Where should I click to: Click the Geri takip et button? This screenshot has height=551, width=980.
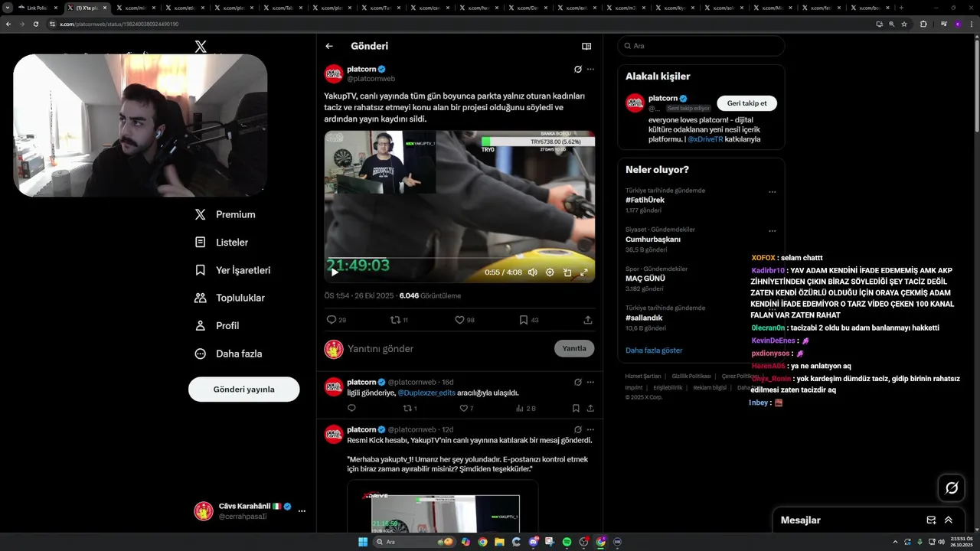point(746,103)
